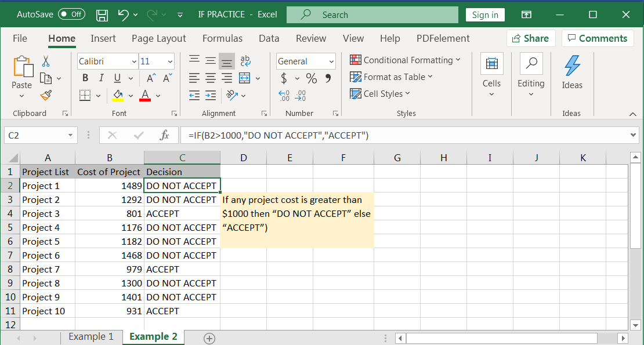This screenshot has height=345, width=644.
Task: Switch to the Data tab
Action: point(269,39)
